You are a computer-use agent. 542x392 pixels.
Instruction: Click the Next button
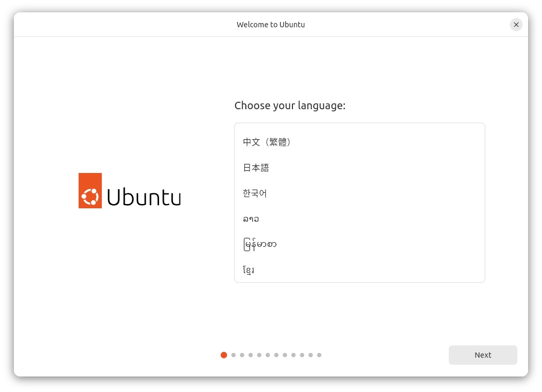[x=483, y=355]
